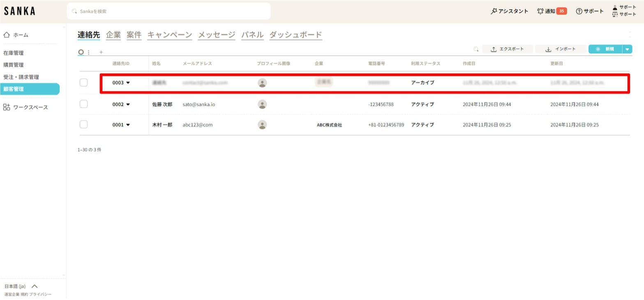This screenshot has width=644, height=300.
Task: Click the Sankaを検索 search field
Action: pos(169,11)
